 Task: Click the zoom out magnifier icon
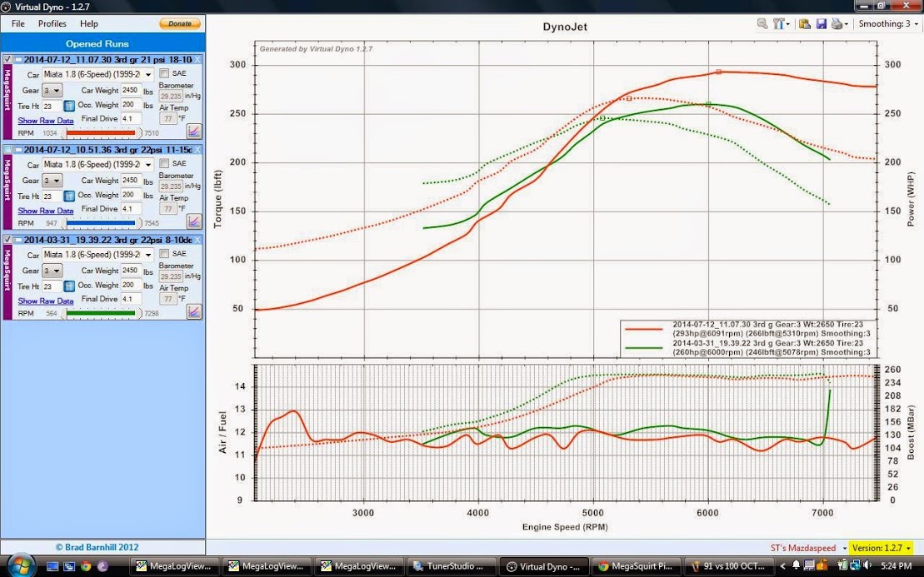click(762, 24)
